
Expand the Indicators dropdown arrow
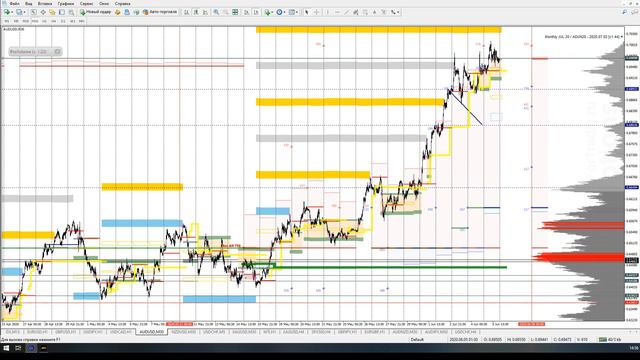[272, 12]
